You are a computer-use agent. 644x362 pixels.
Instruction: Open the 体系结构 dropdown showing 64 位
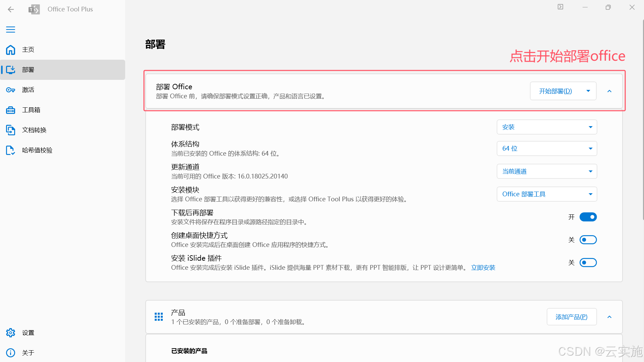pyautogui.click(x=547, y=149)
